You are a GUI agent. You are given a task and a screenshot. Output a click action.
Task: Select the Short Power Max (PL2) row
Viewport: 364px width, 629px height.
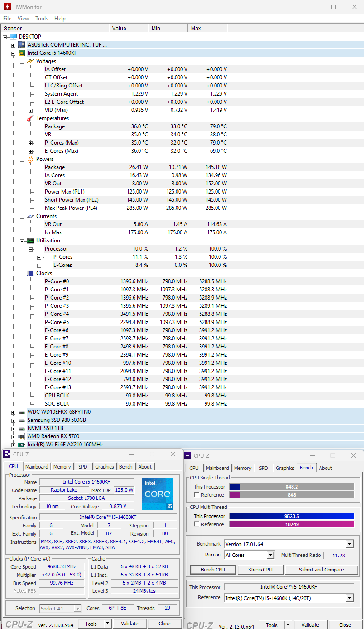point(182,200)
